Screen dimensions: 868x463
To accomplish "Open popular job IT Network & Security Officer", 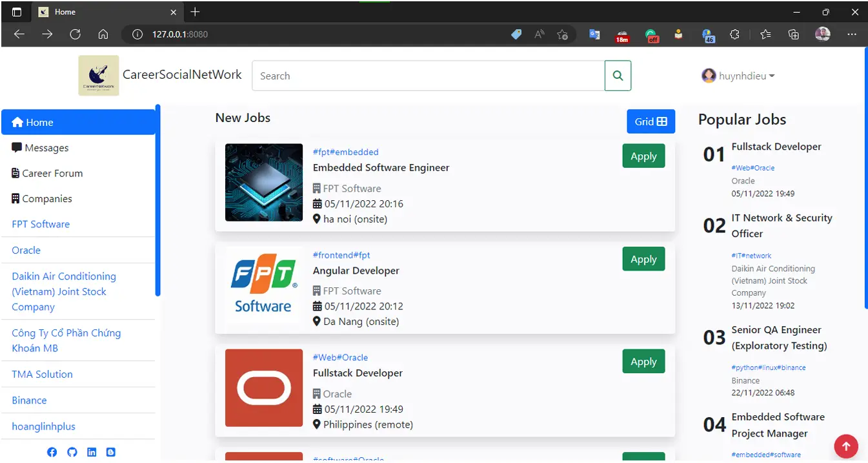I will tap(782, 225).
